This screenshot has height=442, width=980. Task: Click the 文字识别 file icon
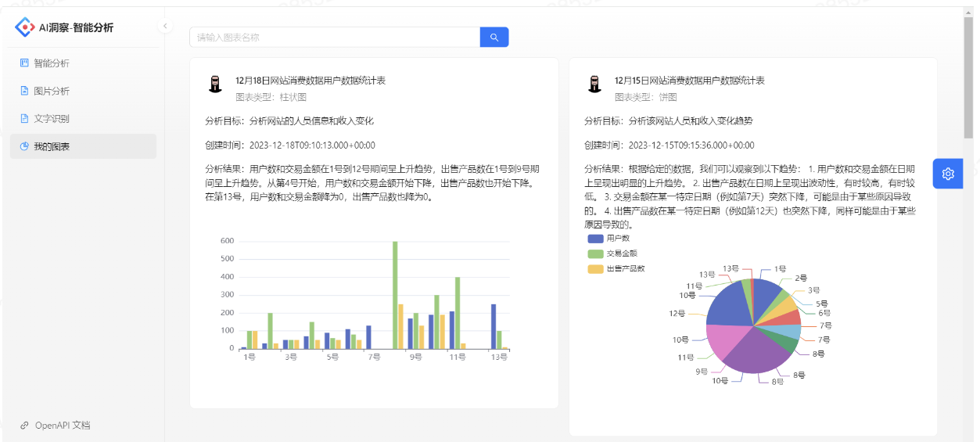coord(24,118)
